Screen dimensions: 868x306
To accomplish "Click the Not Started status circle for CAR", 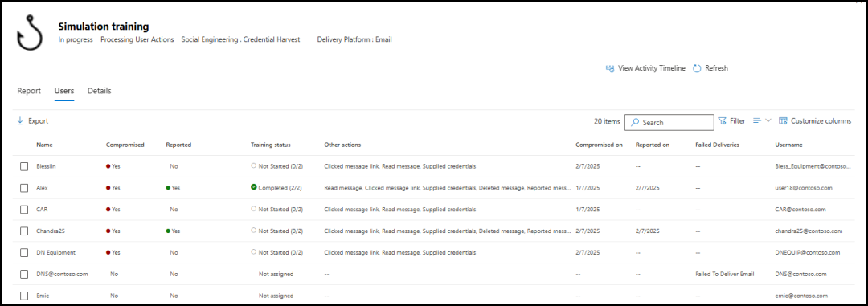I will (253, 209).
